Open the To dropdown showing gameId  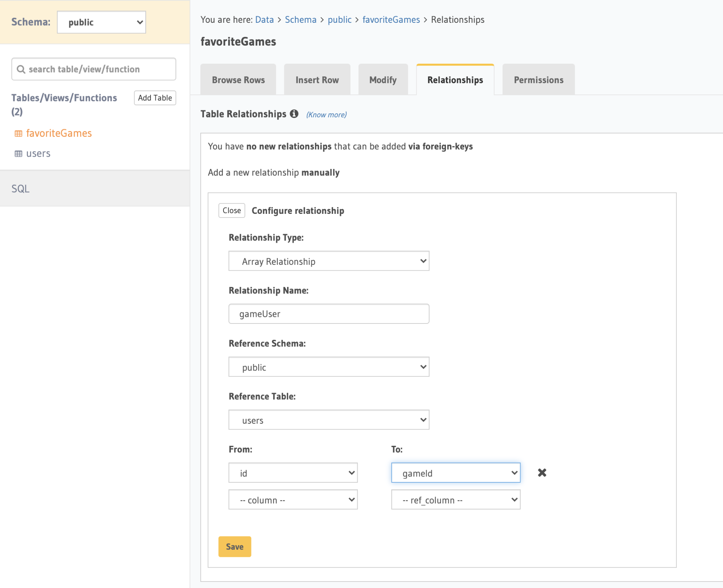[455, 473]
